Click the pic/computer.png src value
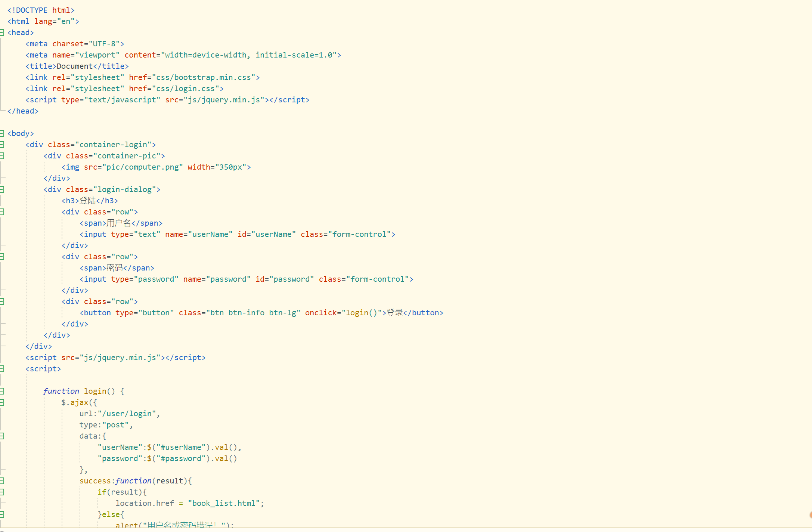 click(x=142, y=167)
